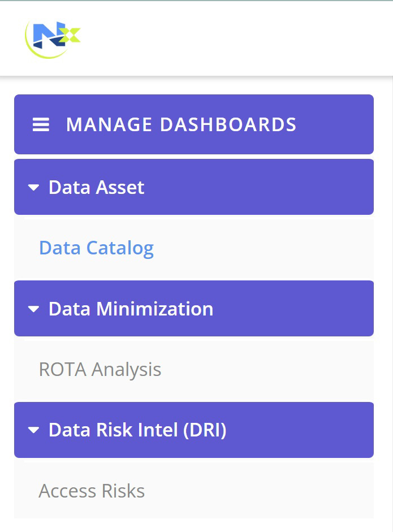Open the ROTA Analysis dashboard
The width and height of the screenshot is (393, 532).
click(x=100, y=370)
